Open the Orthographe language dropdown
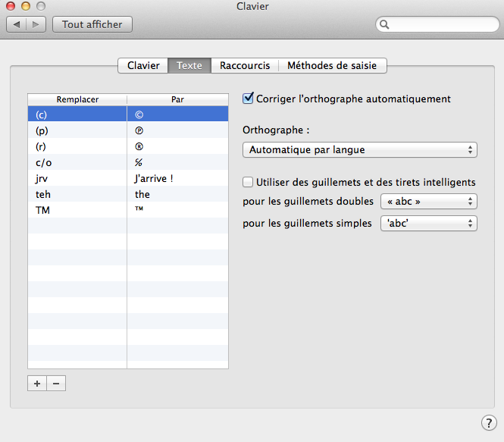 coord(360,150)
